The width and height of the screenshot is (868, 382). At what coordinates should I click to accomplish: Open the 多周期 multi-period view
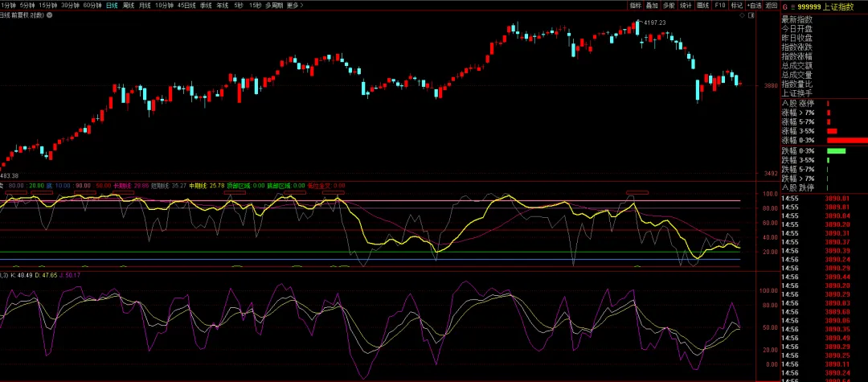pyautogui.click(x=274, y=5)
